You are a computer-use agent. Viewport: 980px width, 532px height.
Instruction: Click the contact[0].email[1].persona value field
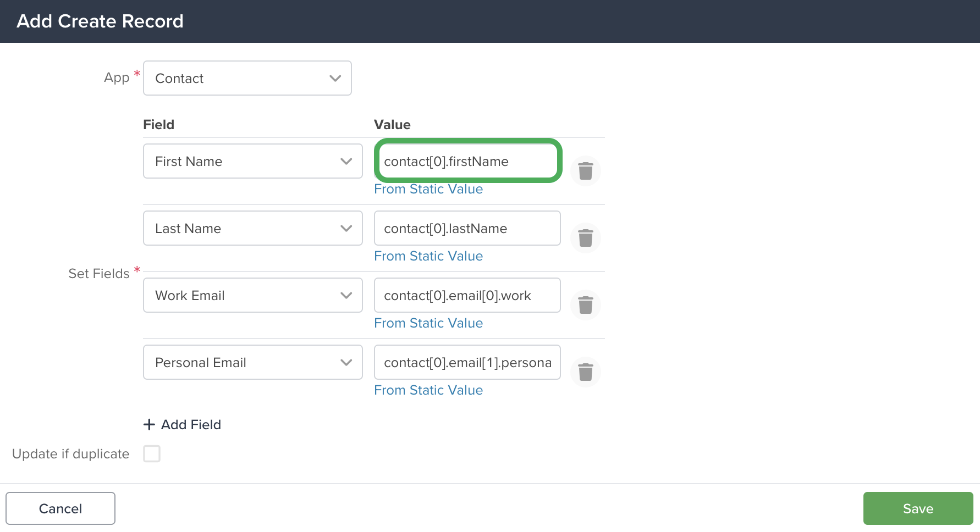pyautogui.click(x=467, y=362)
